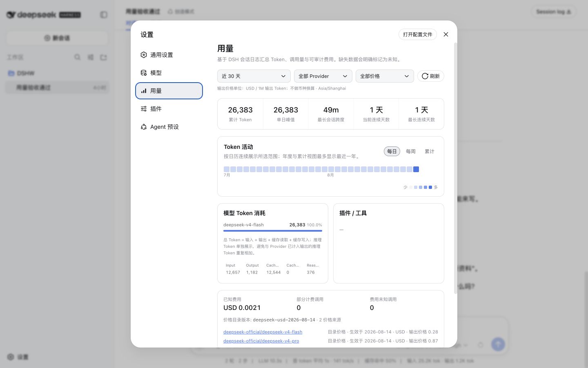Open the 全部 Provider dropdown
588x368 pixels.
(323, 76)
